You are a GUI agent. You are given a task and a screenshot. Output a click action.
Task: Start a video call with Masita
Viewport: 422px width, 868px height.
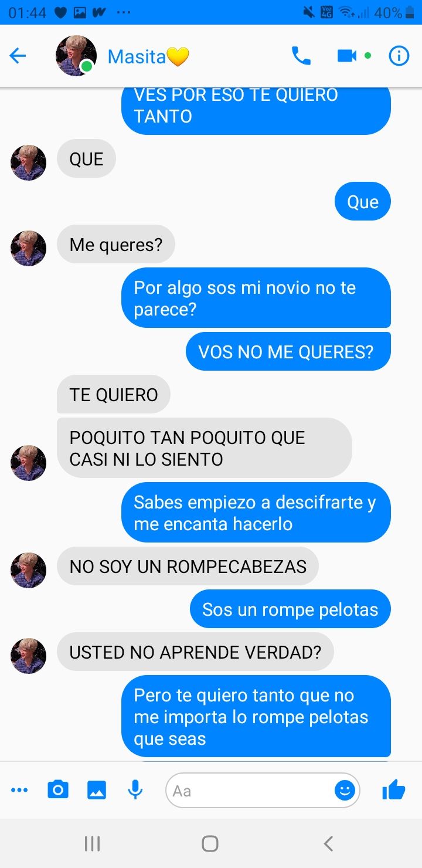click(347, 56)
